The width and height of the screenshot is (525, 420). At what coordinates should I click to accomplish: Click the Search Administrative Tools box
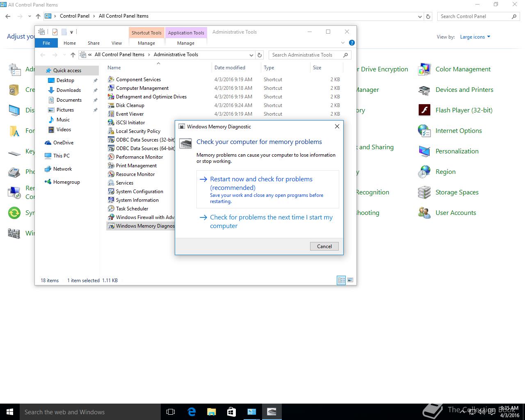coord(310,55)
